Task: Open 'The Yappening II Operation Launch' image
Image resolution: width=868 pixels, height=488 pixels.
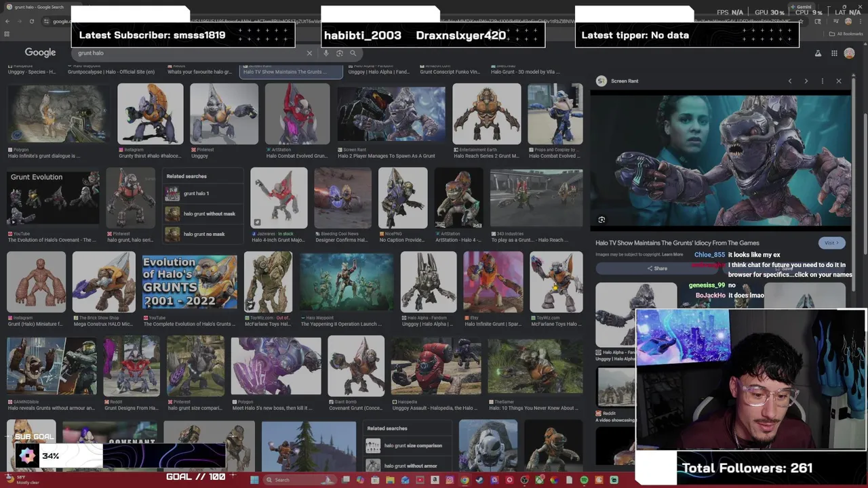Action: (347, 282)
